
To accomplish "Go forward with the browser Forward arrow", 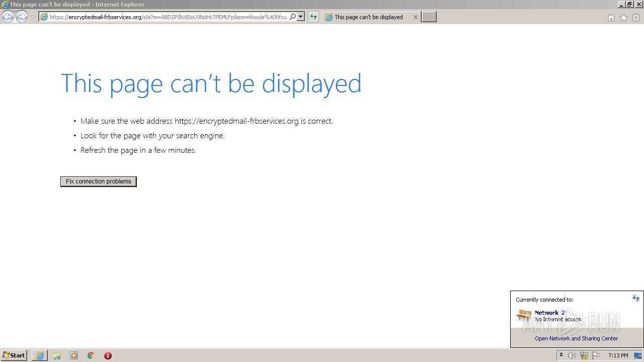I will [22, 17].
